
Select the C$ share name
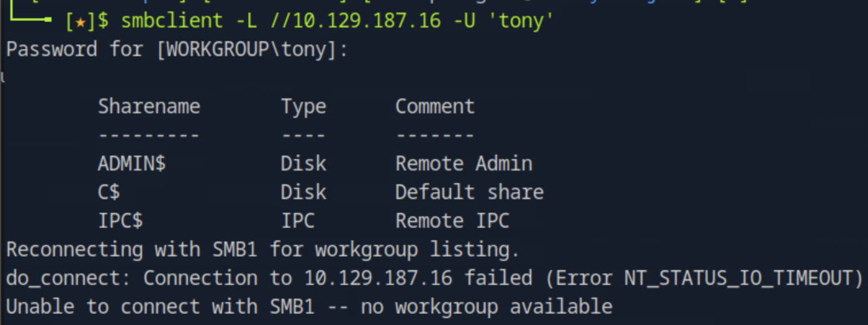[x=109, y=192]
